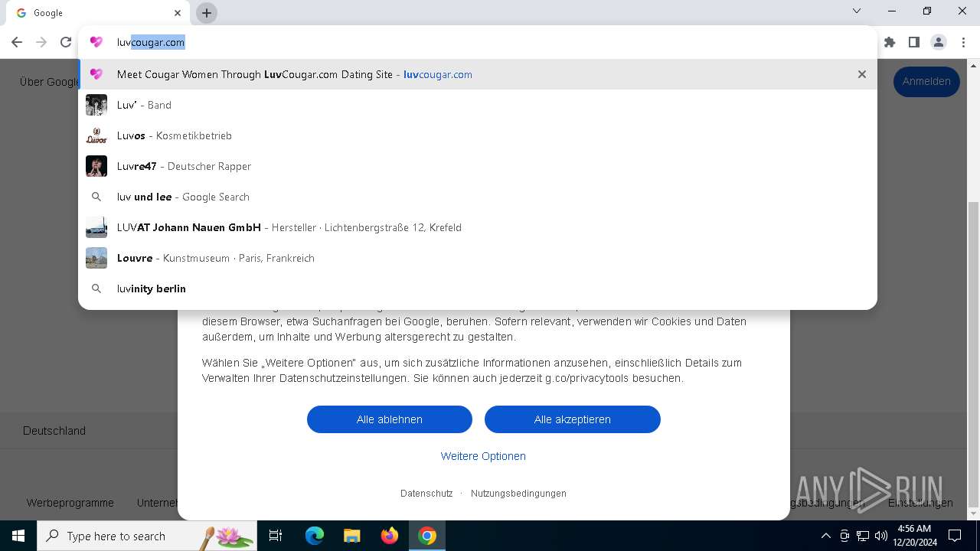Reload the current page
Viewport: 980px width, 551px height.
coord(66,42)
